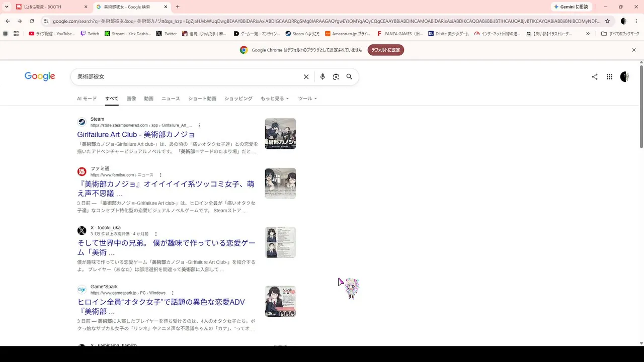Open the Kick Stream Dashboard bookmark

pyautogui.click(x=128, y=34)
